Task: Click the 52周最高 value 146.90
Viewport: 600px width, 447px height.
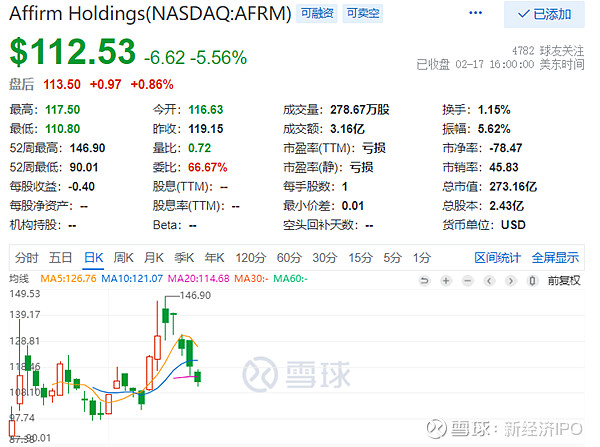Action: [87, 148]
